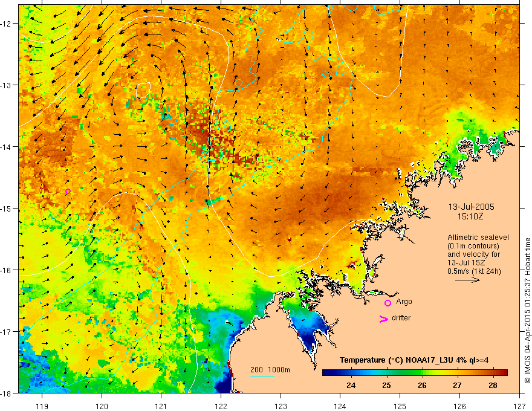
Task: Click latitude axis label '-13'
Action: point(6,85)
